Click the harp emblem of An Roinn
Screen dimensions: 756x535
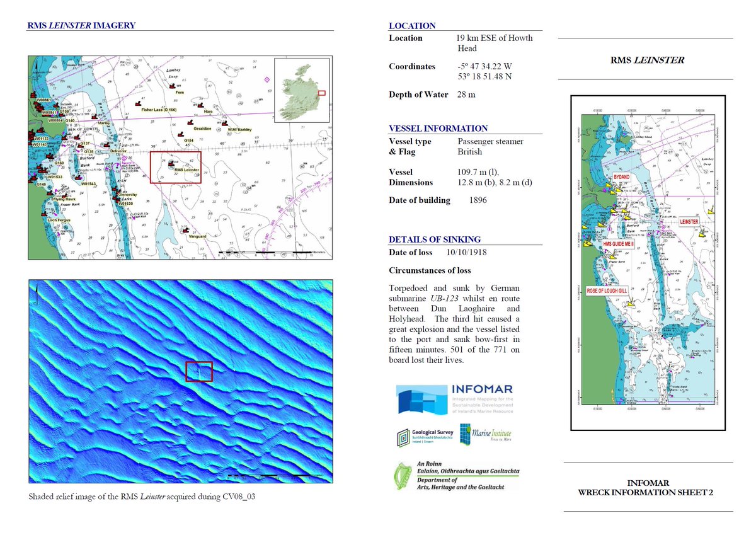(403, 476)
